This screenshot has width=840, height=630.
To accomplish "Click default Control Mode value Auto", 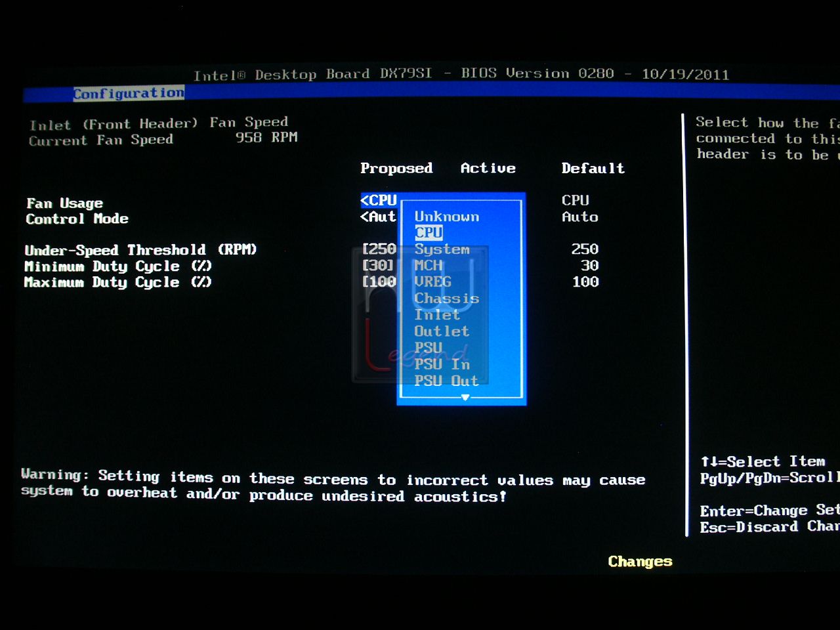I will click(x=580, y=217).
